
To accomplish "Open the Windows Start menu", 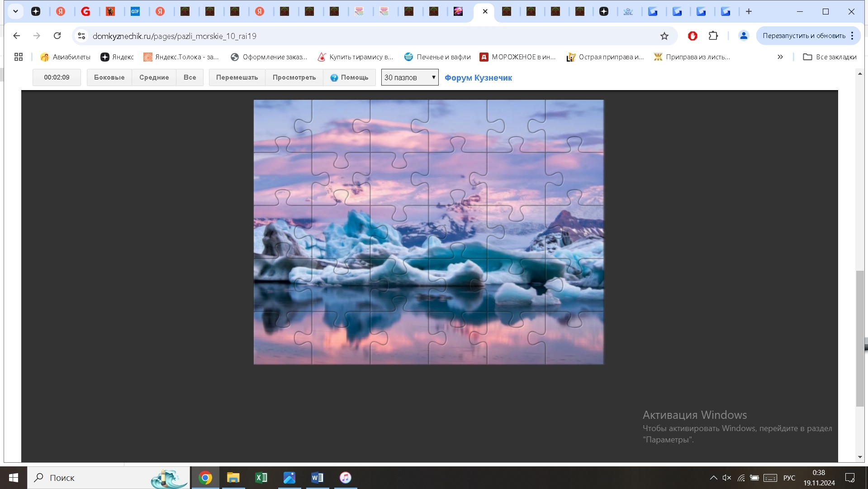I will pos(14,478).
